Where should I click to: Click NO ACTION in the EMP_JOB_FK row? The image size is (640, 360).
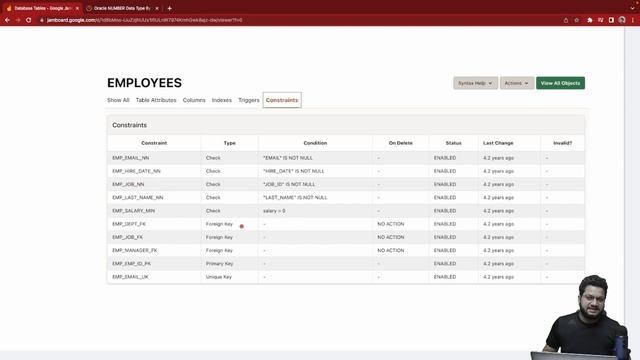click(x=391, y=237)
